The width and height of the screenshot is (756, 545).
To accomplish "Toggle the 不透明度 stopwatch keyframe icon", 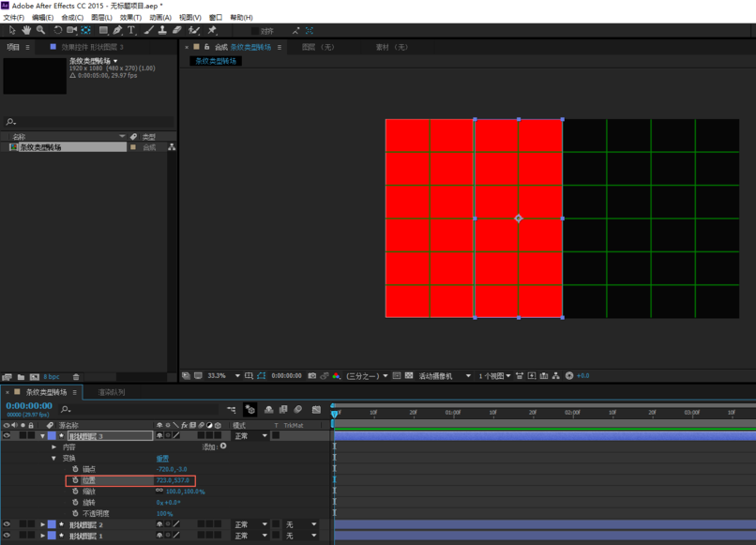I will (75, 513).
